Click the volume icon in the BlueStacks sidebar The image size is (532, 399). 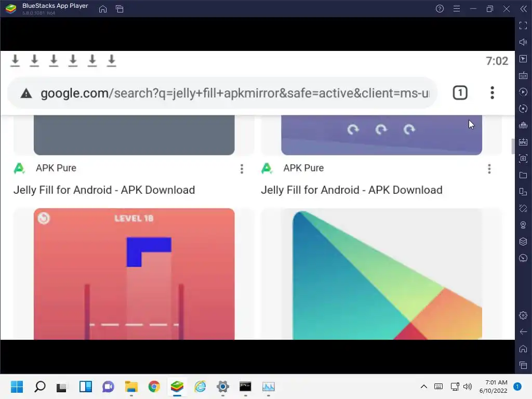523,42
